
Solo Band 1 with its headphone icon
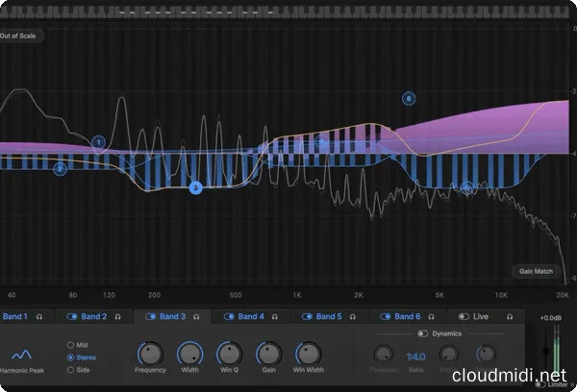[39, 317]
